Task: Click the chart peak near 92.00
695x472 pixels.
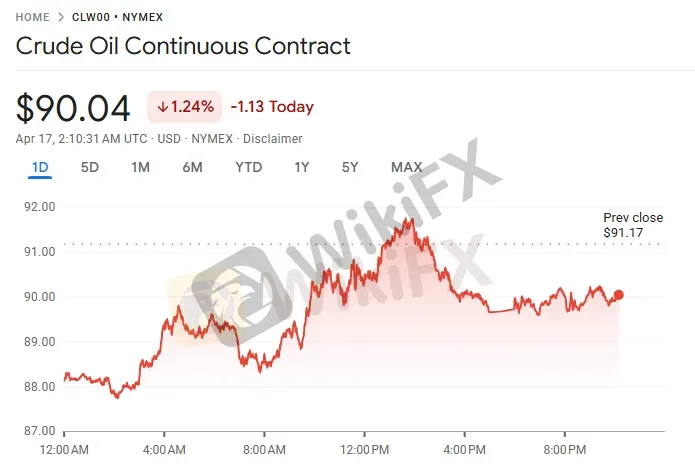Action: click(x=407, y=219)
